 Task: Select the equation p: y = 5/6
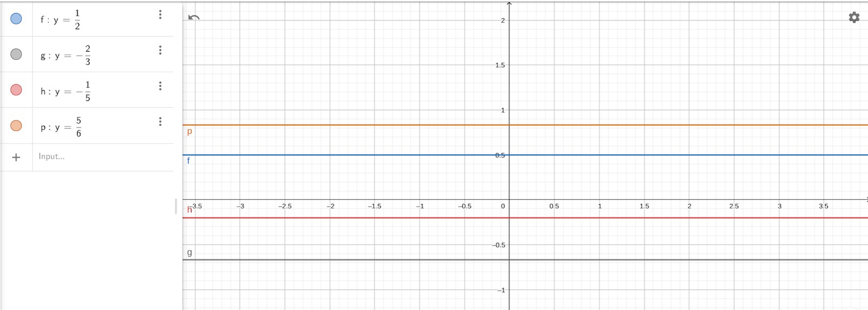tap(61, 127)
